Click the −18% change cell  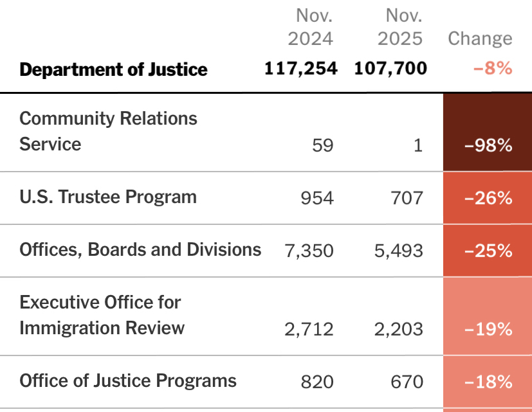pyautogui.click(x=488, y=382)
